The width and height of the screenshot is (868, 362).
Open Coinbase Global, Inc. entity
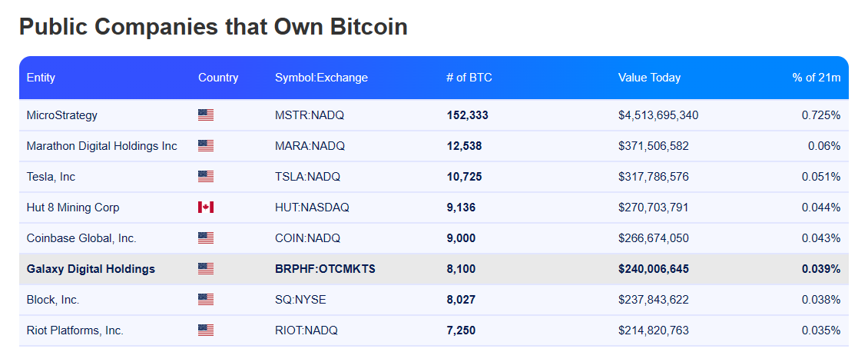point(81,238)
